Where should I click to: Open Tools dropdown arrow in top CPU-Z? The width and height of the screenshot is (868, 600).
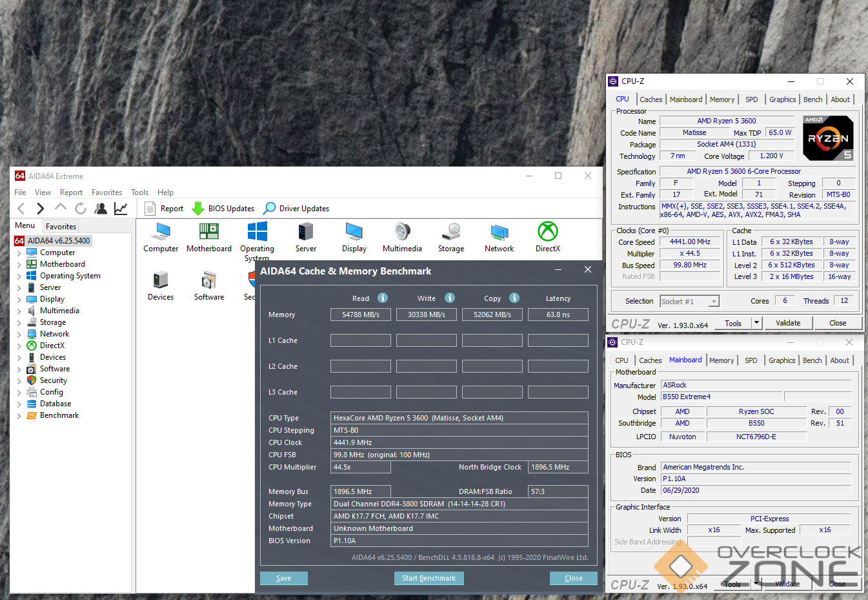(x=756, y=323)
